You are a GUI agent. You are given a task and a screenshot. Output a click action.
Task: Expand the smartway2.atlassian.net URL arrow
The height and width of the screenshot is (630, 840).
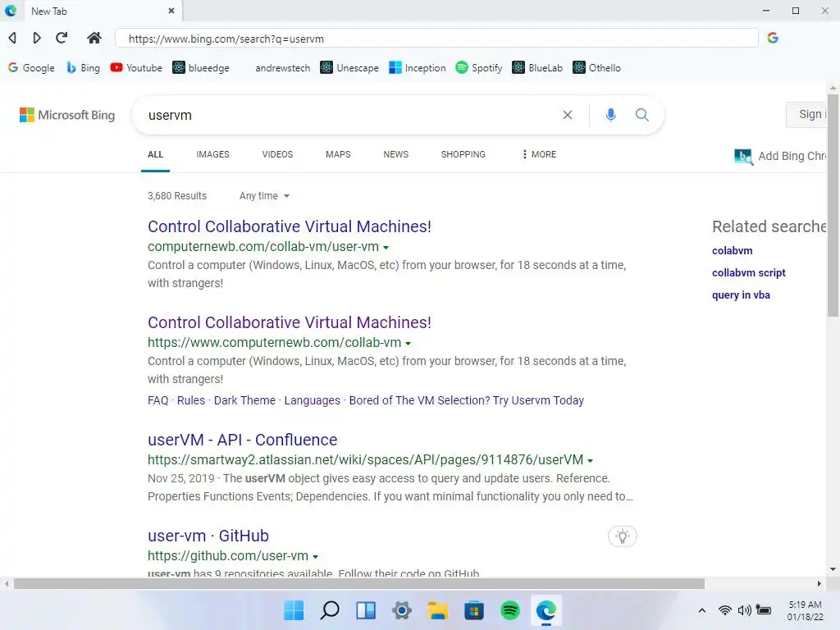pyautogui.click(x=591, y=461)
